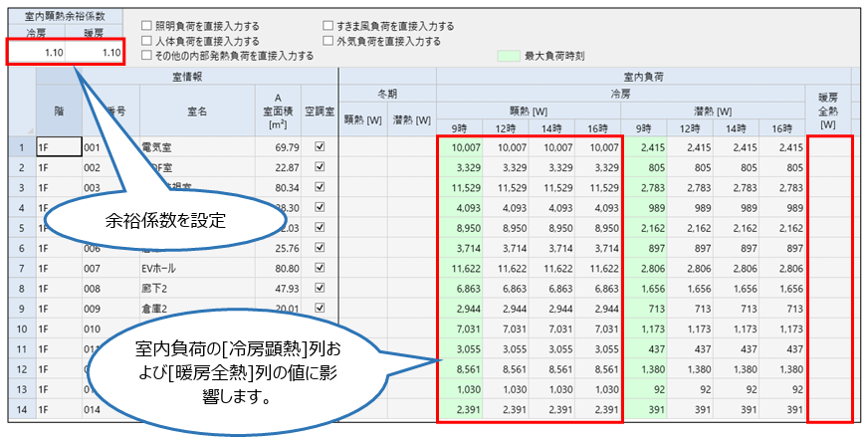
Task: Click the 冷房 margin coefficient field
Action: [x=36, y=53]
